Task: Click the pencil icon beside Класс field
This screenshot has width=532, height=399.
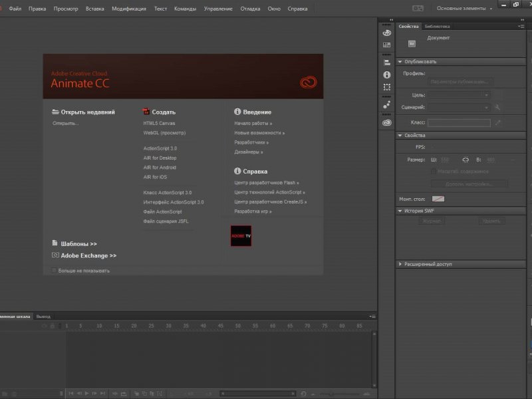Action: (x=497, y=122)
